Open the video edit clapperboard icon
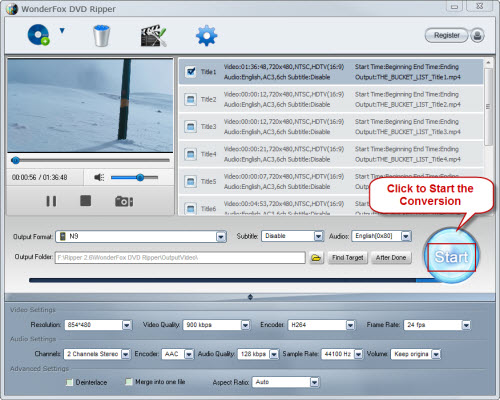 pos(153,35)
